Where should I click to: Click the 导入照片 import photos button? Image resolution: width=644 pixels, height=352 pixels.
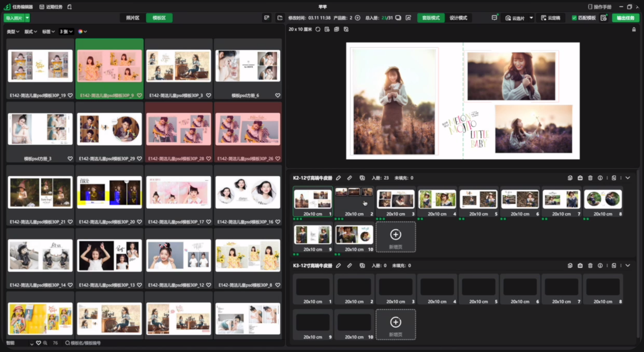(x=14, y=18)
